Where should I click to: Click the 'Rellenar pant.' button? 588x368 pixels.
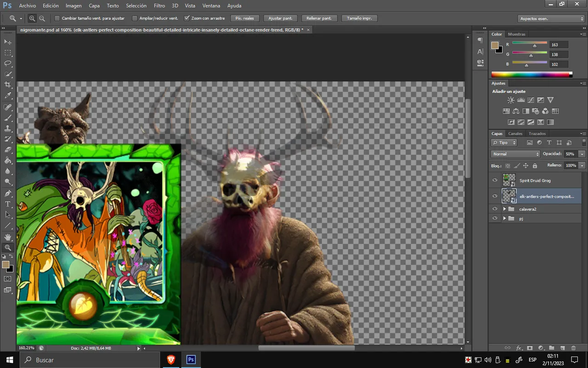[319, 18]
